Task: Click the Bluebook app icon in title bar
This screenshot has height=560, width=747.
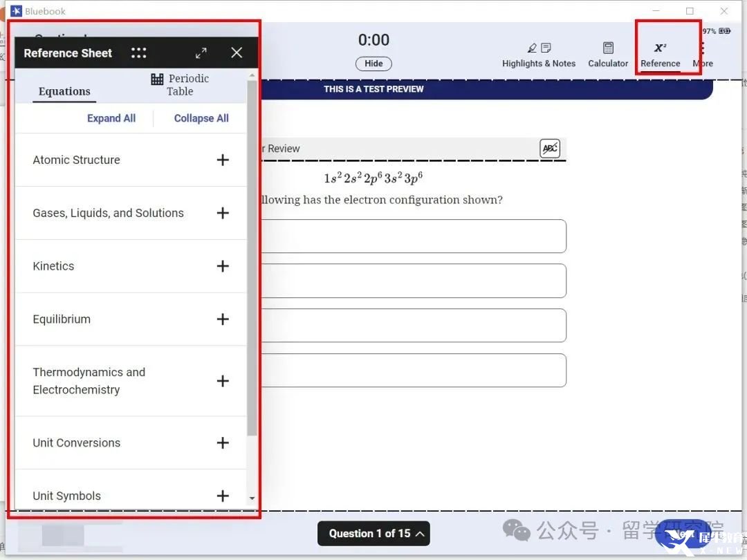Action: coord(16,11)
